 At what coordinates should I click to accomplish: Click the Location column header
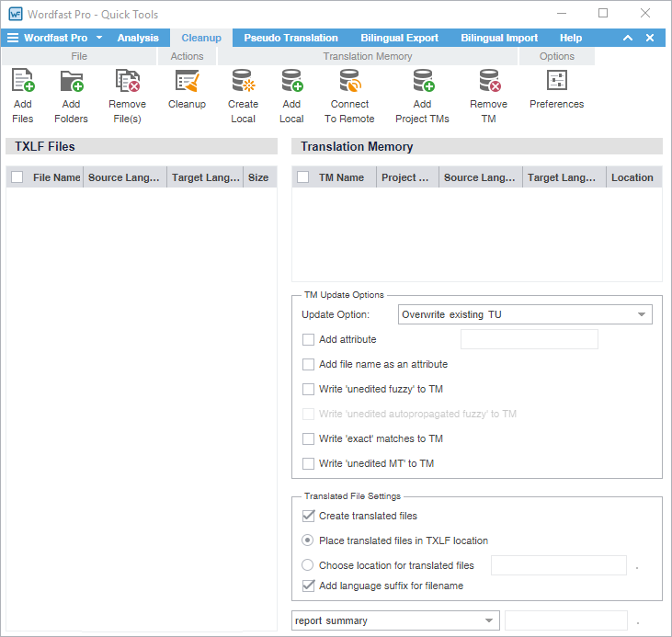[632, 177]
